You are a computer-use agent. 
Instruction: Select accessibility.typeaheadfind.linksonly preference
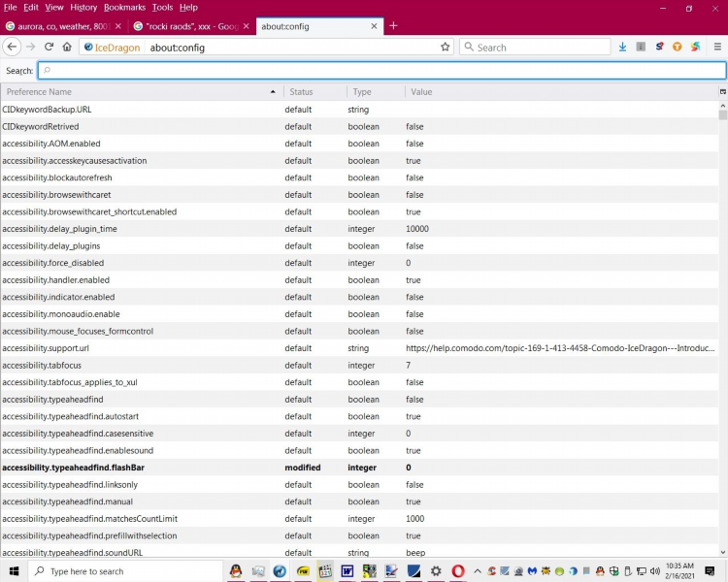(359, 485)
